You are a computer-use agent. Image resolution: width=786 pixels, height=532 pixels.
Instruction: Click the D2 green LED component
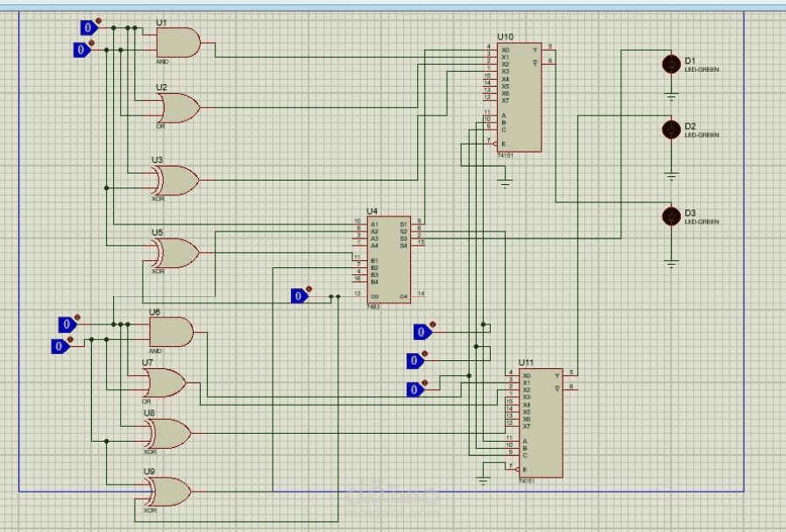(670, 130)
